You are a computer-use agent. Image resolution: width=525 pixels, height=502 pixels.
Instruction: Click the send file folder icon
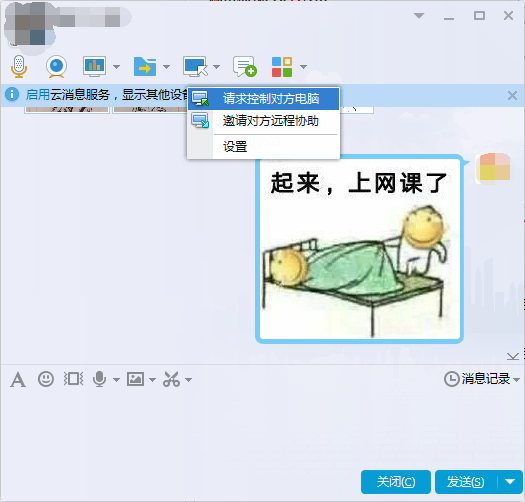click(x=145, y=66)
